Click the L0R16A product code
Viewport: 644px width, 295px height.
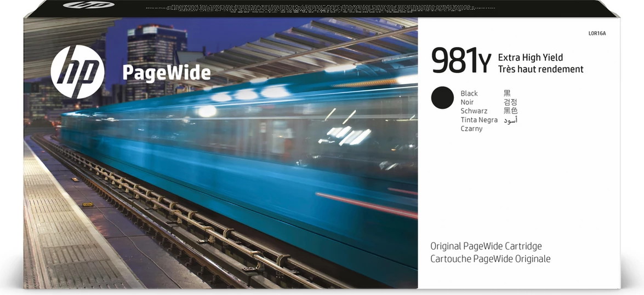(597, 33)
